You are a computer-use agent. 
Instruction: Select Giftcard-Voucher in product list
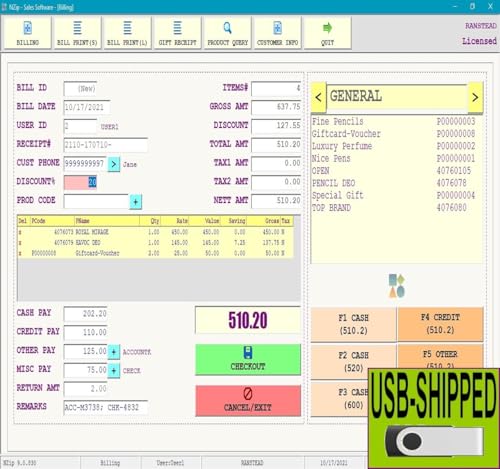[397, 134]
